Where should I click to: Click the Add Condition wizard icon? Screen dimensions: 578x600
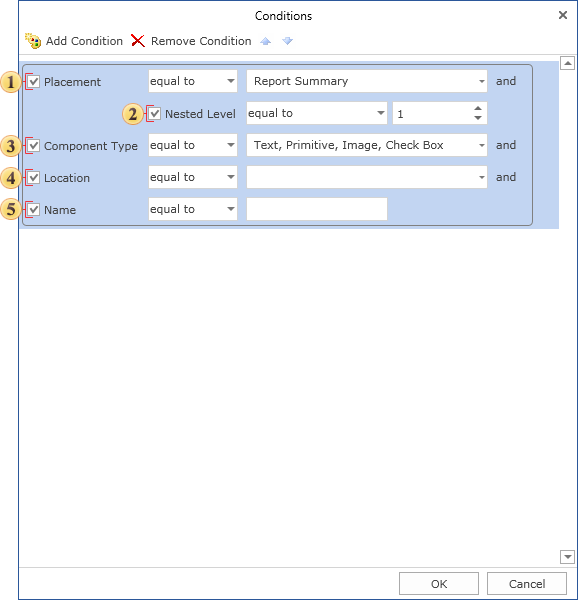33,41
